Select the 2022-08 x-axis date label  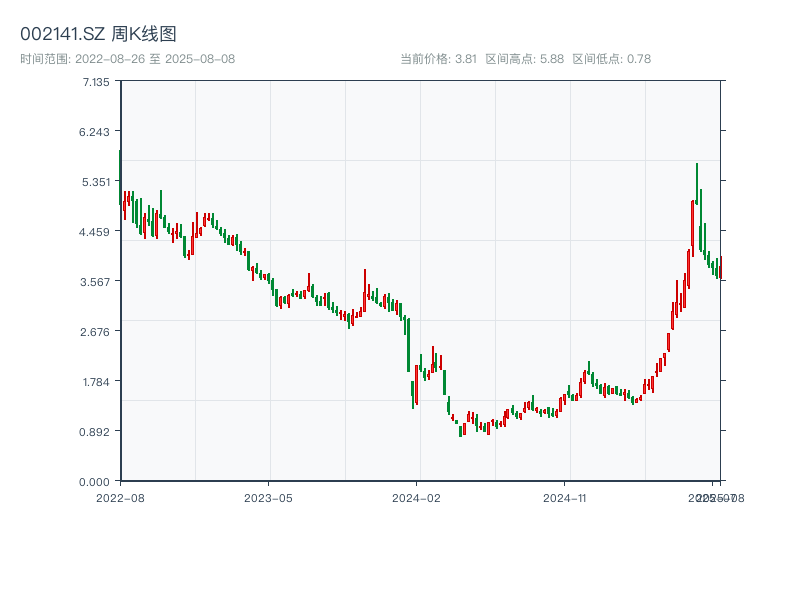pos(120,497)
